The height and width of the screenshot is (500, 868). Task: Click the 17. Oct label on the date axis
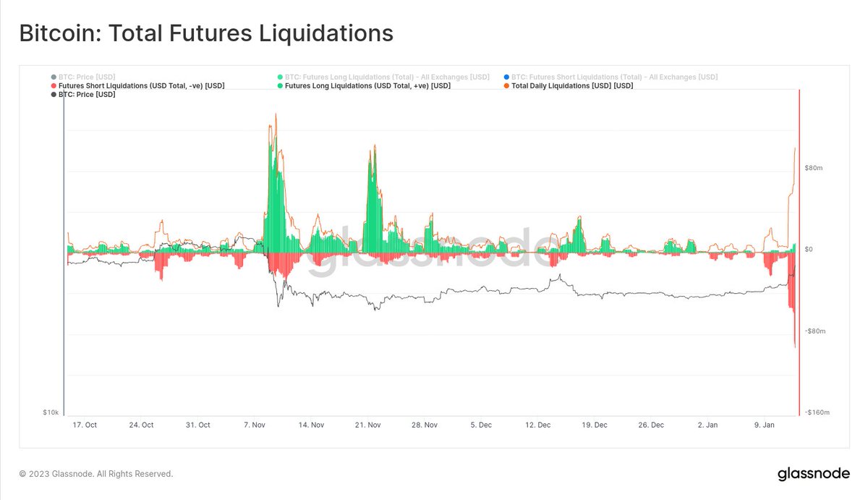pyautogui.click(x=85, y=425)
